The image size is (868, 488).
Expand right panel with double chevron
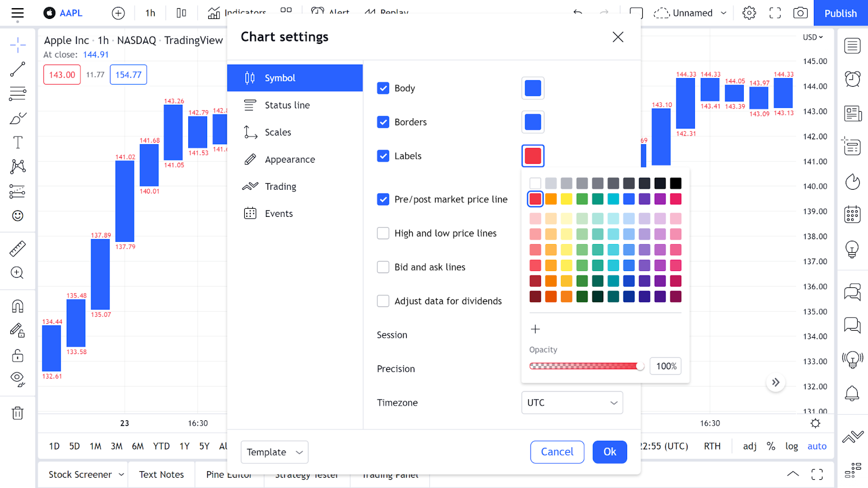click(776, 382)
